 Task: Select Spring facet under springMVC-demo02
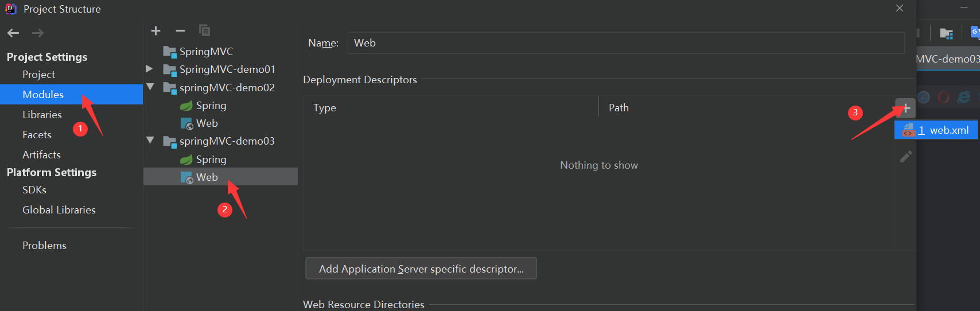pos(203,106)
